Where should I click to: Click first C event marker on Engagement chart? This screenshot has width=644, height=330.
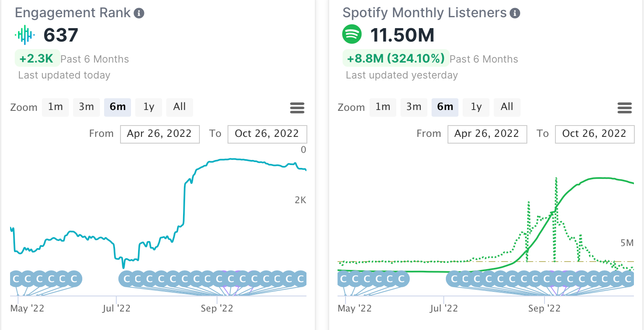(x=16, y=279)
